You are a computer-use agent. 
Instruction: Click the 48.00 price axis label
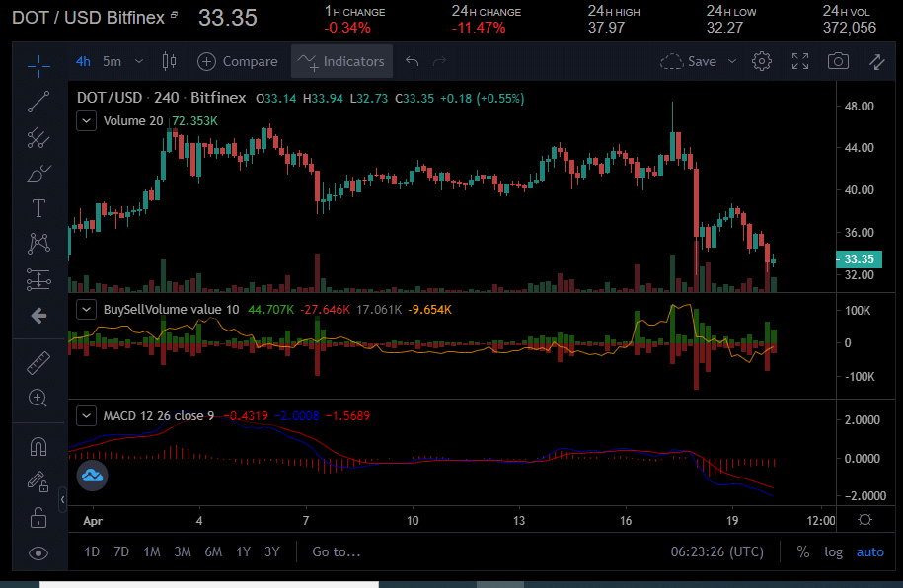859,106
